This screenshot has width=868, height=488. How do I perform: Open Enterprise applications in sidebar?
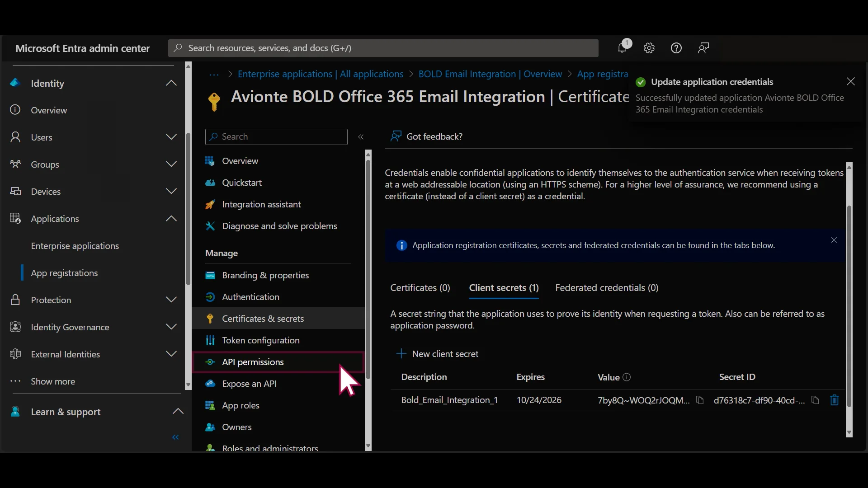(x=75, y=246)
